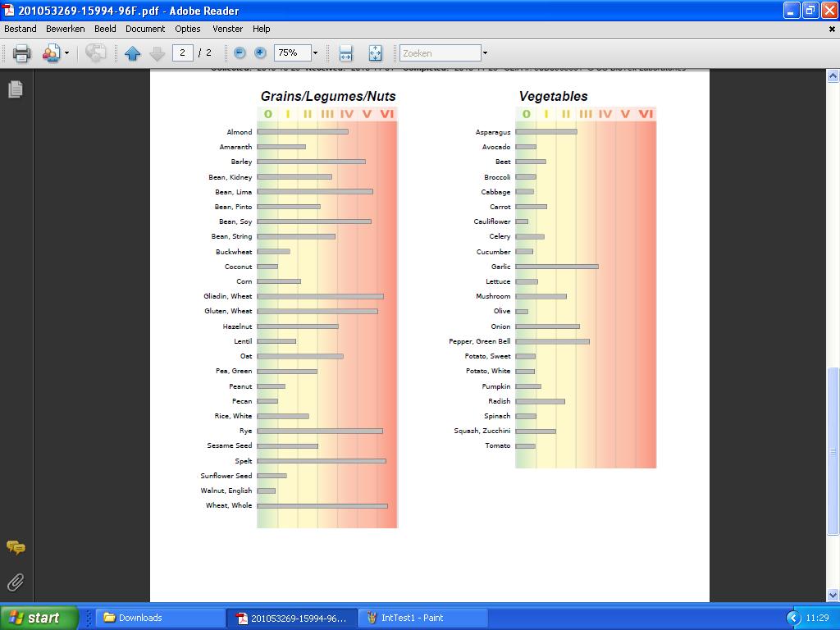Open the Bewerken menu
This screenshot has width=840, height=630.
[66, 29]
